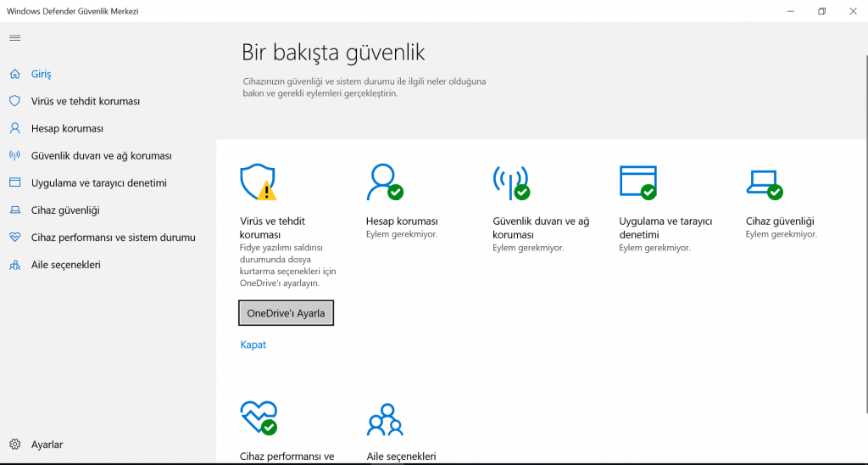Choose Uygulama ve tarayıcı denetimi in sidebar
Viewport: 868px width, 465px height.
click(98, 183)
